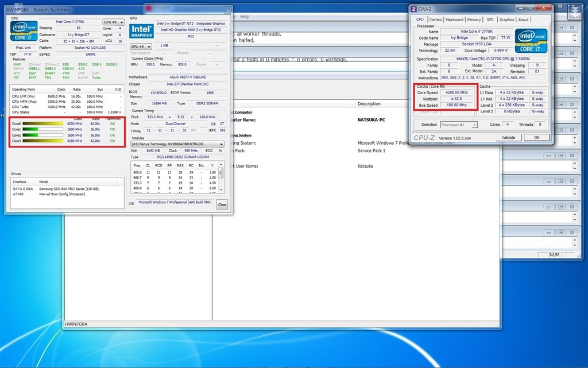Click the Core0 usage bar

[x=42, y=123]
